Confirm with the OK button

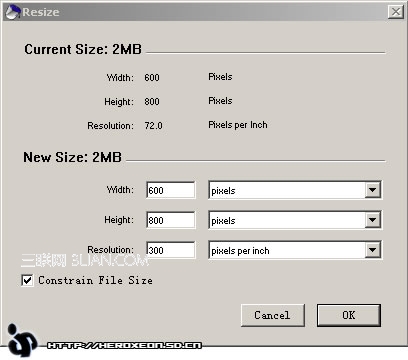tap(349, 315)
